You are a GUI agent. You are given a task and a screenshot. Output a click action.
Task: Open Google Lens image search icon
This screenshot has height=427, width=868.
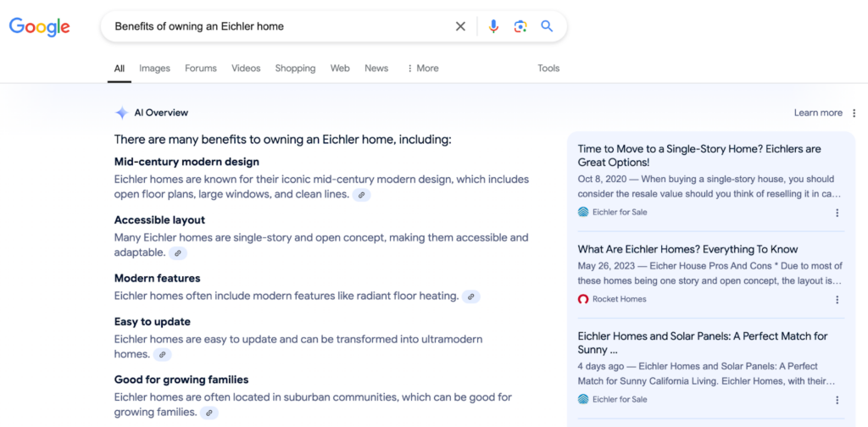(x=520, y=26)
